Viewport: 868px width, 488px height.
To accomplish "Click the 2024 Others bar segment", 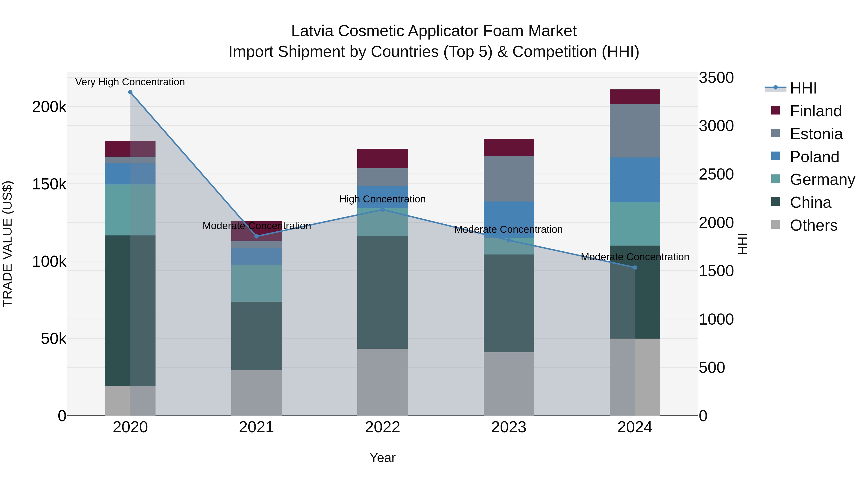I will coord(635,377).
